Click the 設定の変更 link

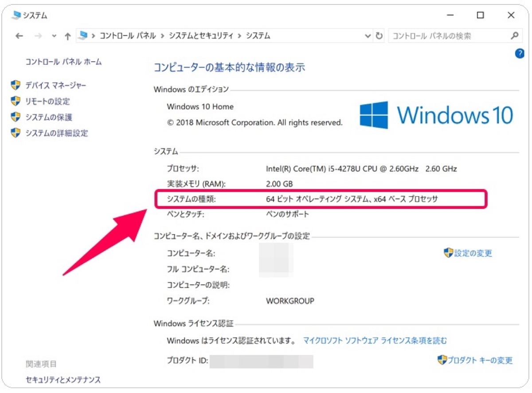pos(473,253)
